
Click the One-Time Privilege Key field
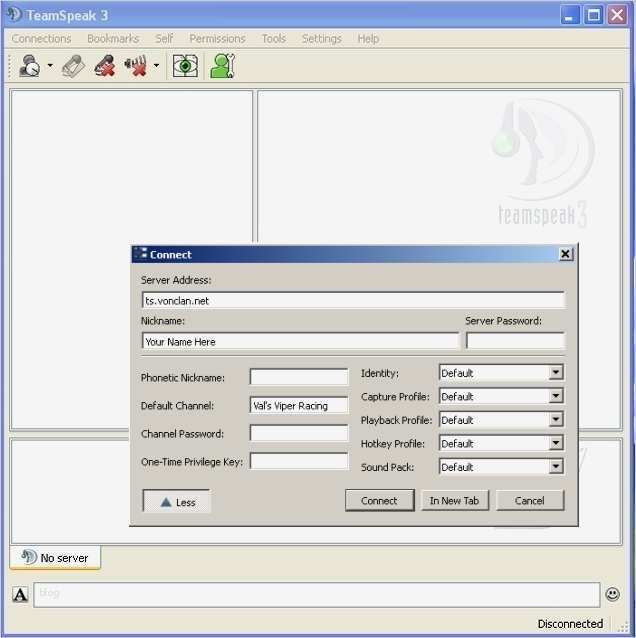(x=299, y=461)
